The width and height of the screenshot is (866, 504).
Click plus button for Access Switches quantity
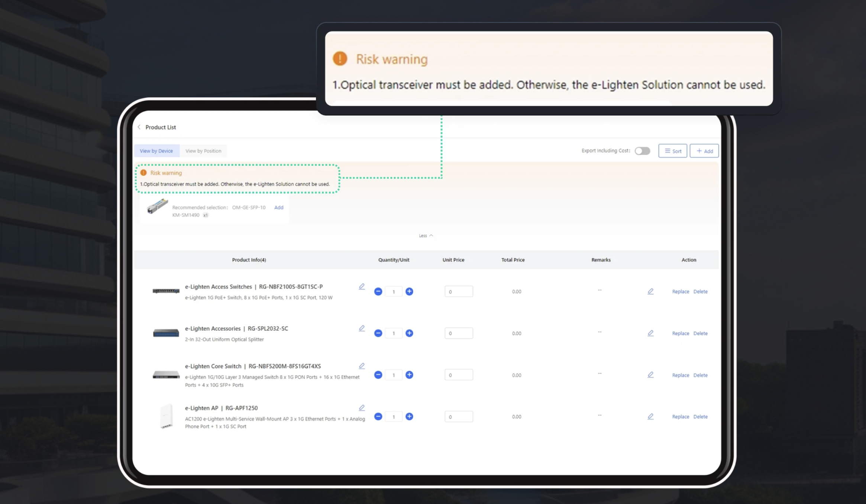tap(409, 291)
